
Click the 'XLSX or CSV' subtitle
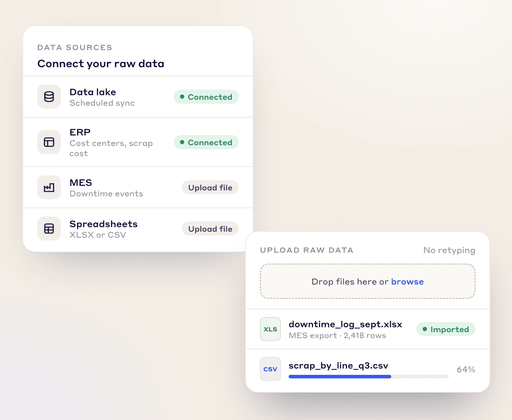click(98, 235)
